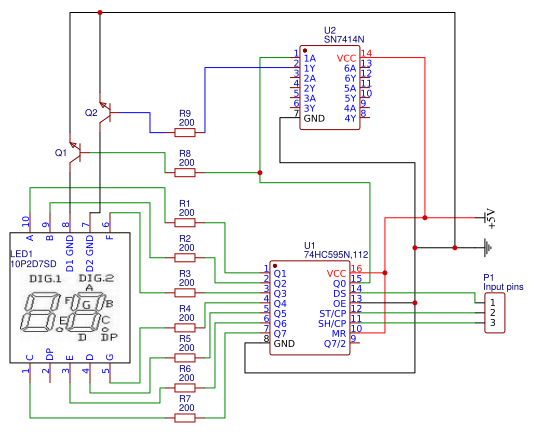Click pin number '14' on U2
This screenshot has width=534, height=432.
click(x=366, y=53)
